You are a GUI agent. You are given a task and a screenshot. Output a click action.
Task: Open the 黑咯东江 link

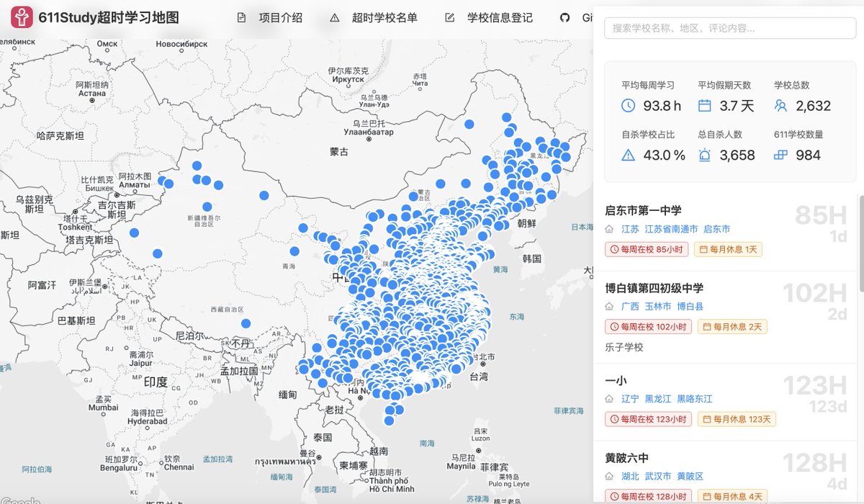point(694,399)
